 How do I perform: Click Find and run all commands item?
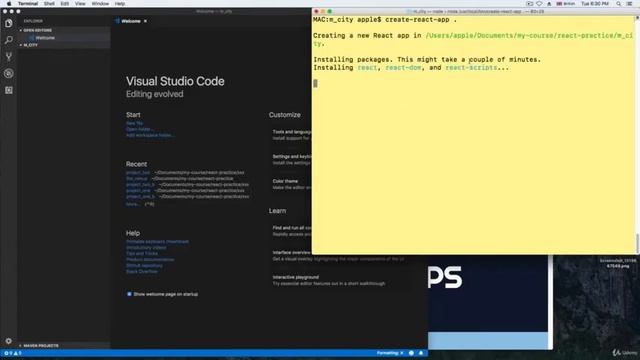point(291,231)
